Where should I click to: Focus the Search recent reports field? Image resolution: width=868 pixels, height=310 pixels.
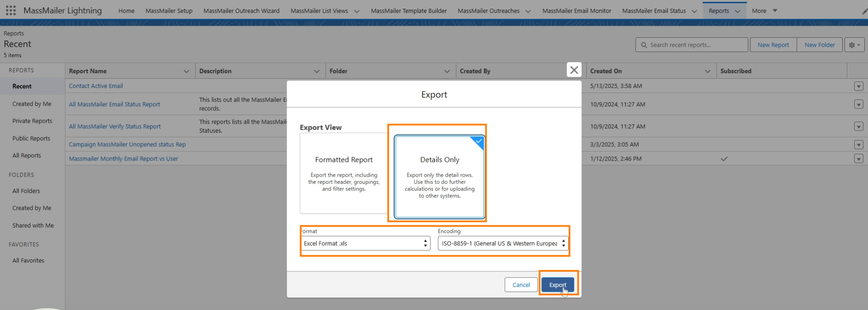(x=692, y=45)
